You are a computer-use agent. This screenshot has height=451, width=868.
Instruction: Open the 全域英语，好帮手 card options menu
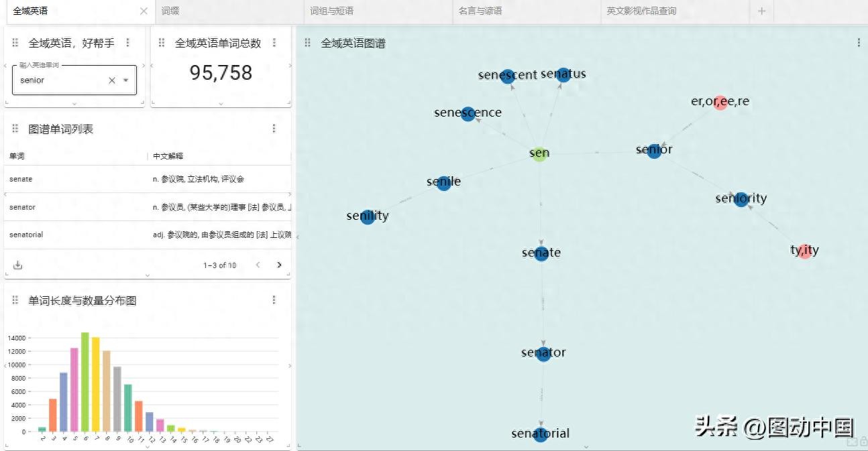[127, 43]
